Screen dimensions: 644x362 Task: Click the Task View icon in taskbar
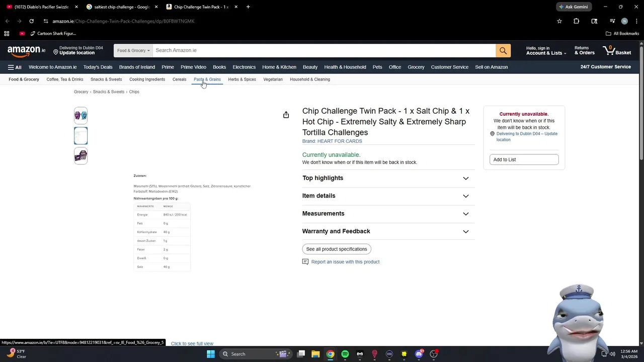pos(301,354)
